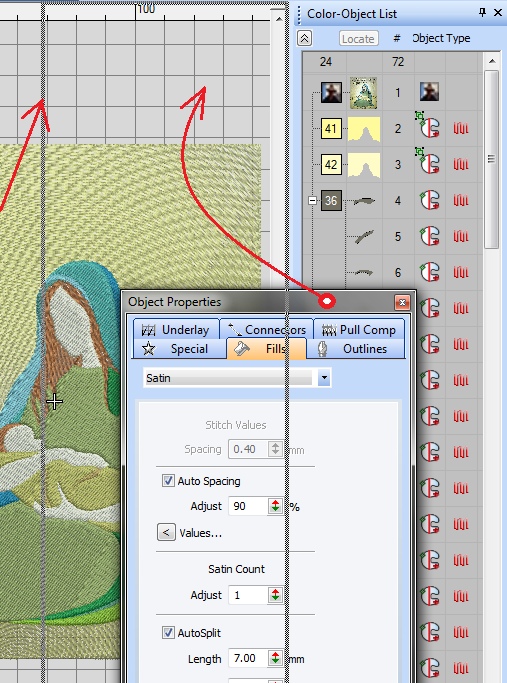
Task: Click the red stitch type icon in row 4
Action: point(461,201)
